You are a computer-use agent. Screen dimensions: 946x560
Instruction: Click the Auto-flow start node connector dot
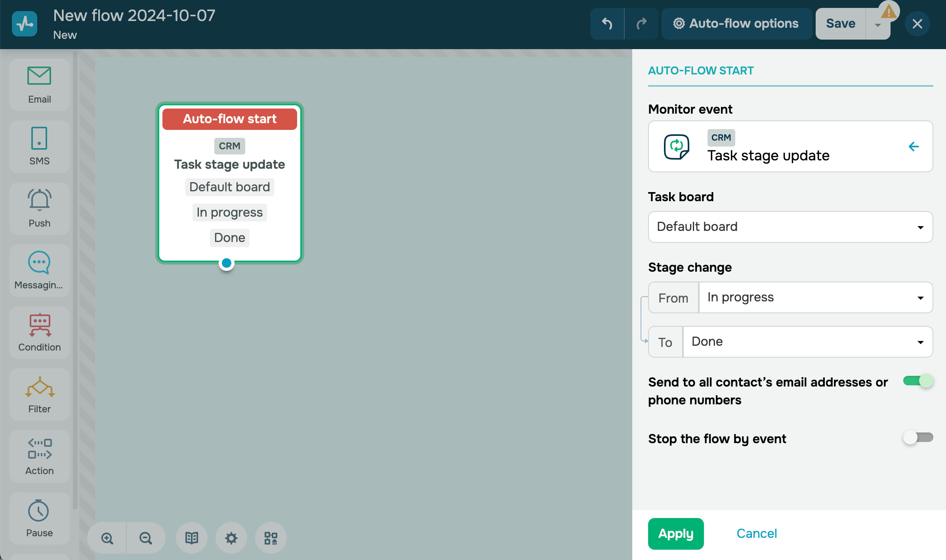click(x=227, y=263)
